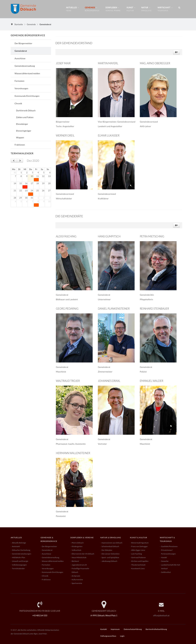Go to next month in calendar

pyautogui.click(x=20, y=161)
